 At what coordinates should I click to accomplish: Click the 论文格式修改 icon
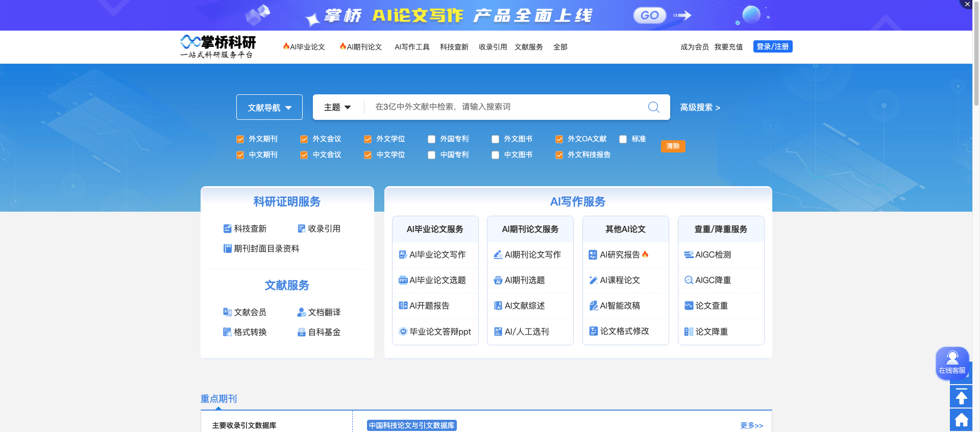point(593,331)
